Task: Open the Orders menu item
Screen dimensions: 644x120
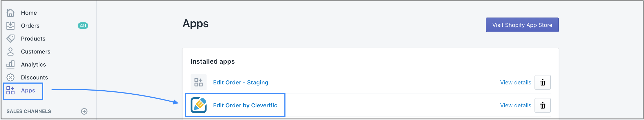Action: 30,26
